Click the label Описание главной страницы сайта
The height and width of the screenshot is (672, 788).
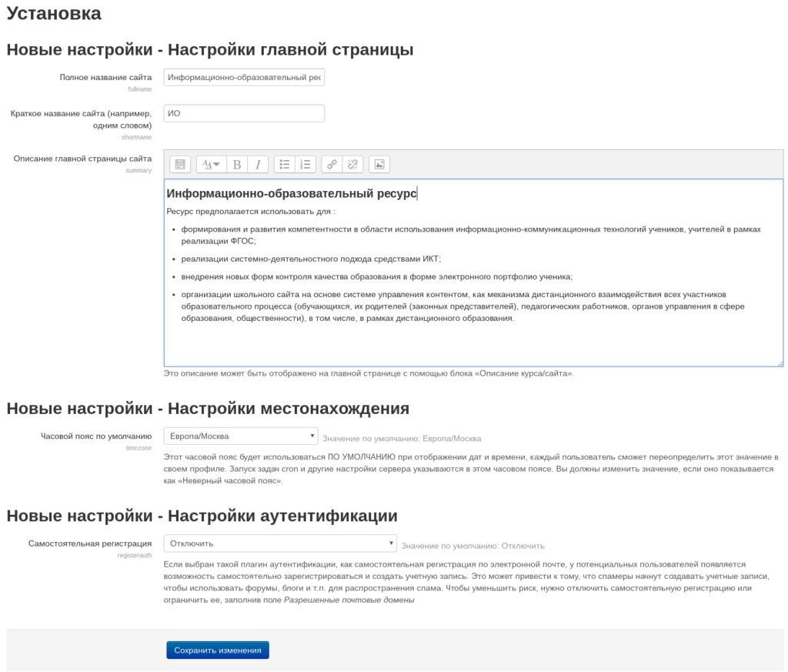pyautogui.click(x=82, y=159)
